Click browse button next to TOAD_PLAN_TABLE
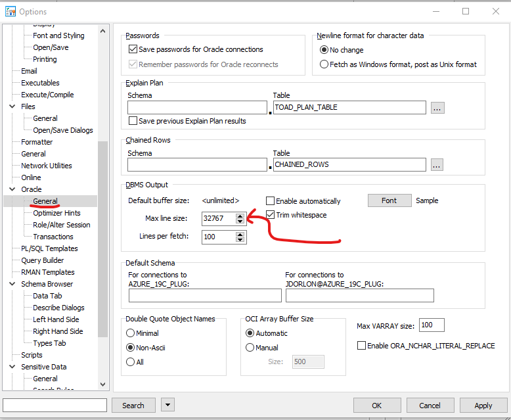 437,108
